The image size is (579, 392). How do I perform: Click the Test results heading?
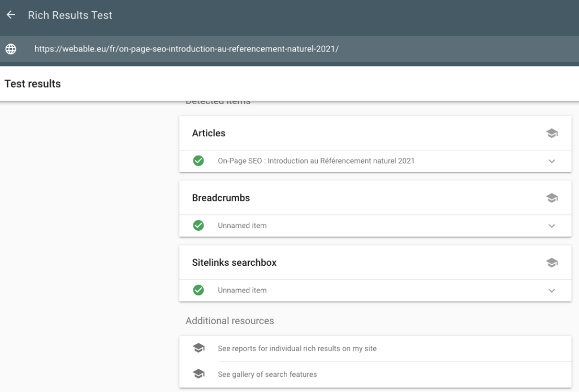(32, 84)
